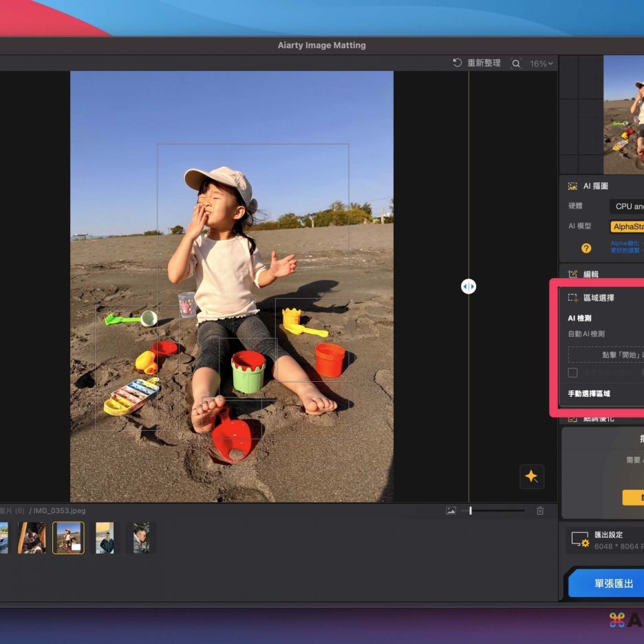The image size is (644, 644).
Task: Select the 區域選擇 region selection header
Action: click(x=599, y=298)
